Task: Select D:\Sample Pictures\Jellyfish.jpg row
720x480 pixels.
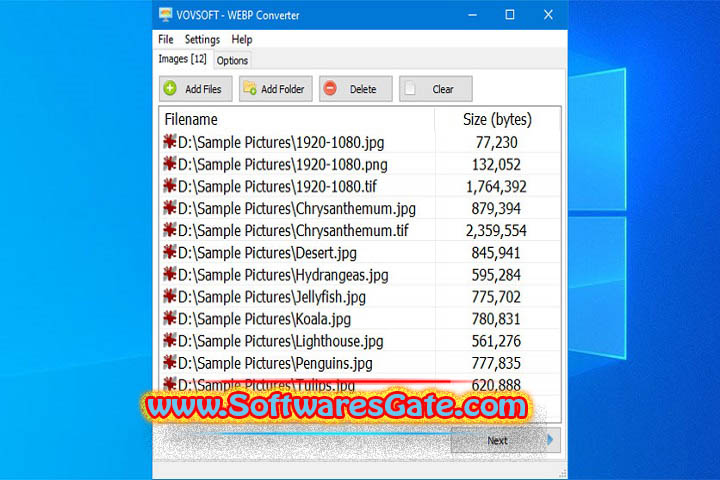Action: click(x=360, y=297)
